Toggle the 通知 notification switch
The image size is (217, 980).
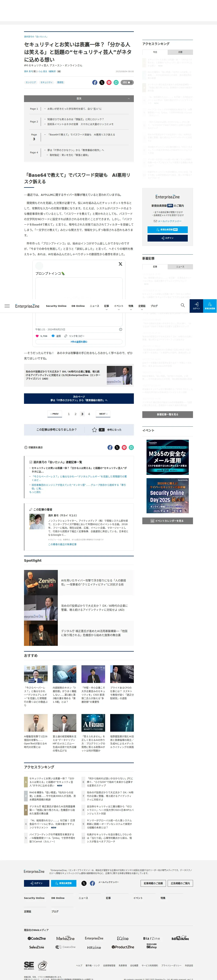point(127,82)
